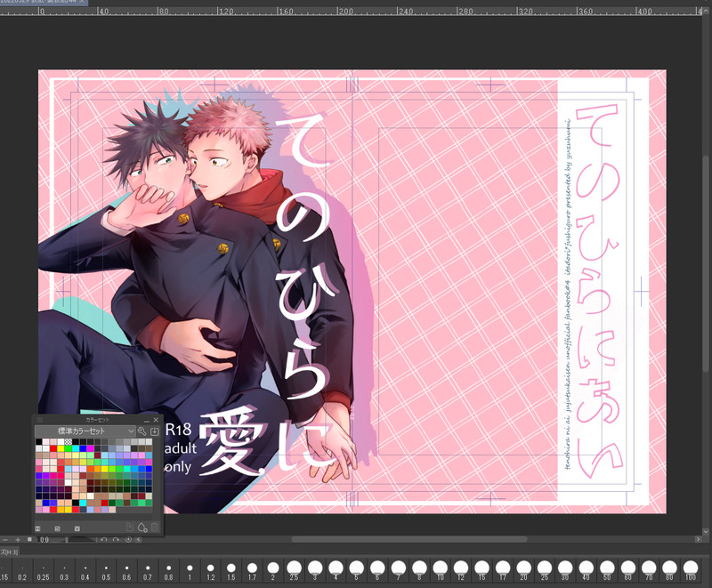Viewport: 712px width, 588px height.
Task: Select brush size 1.7
Action: click(x=252, y=571)
